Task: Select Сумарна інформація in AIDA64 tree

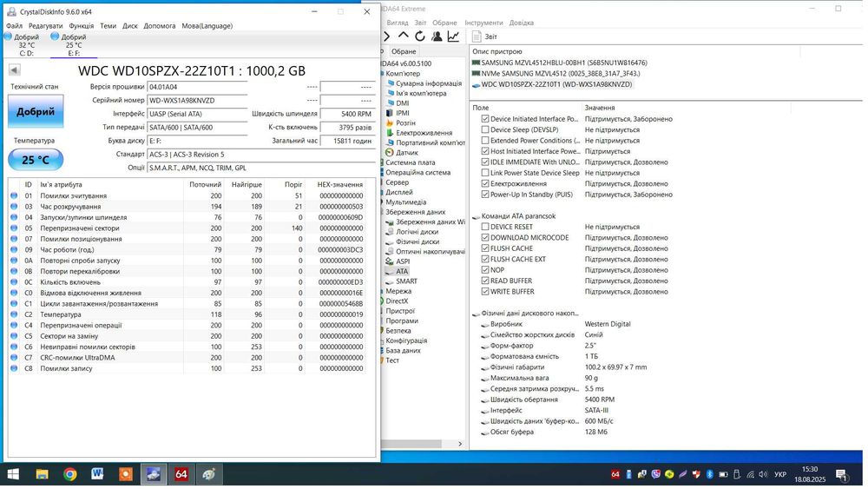Action: 429,83
